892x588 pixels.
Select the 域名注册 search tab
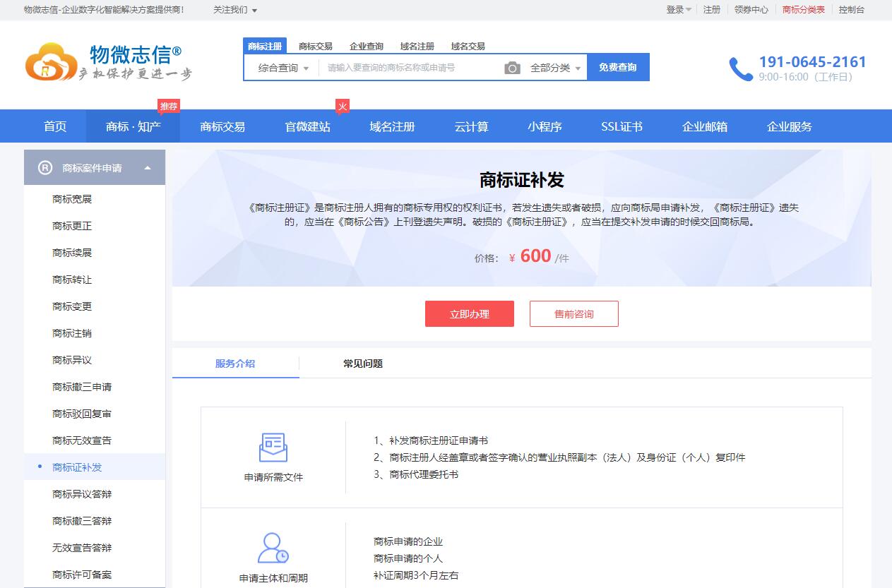[417, 47]
